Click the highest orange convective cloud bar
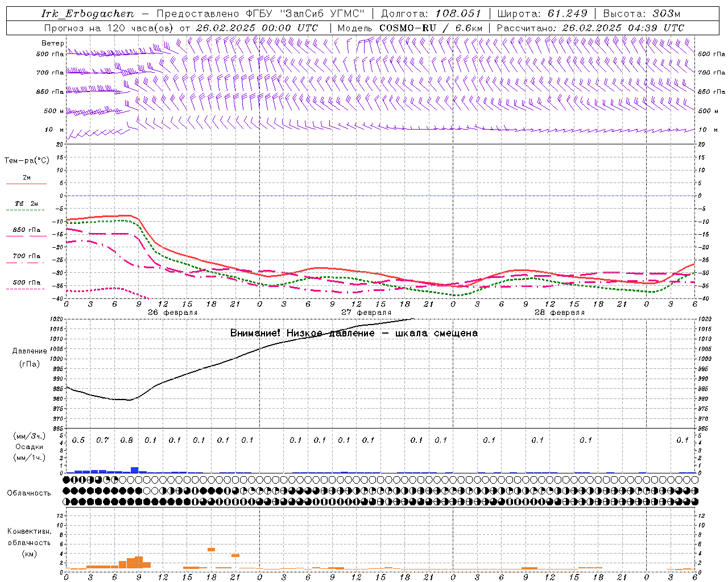The image size is (728, 582). 211,550
